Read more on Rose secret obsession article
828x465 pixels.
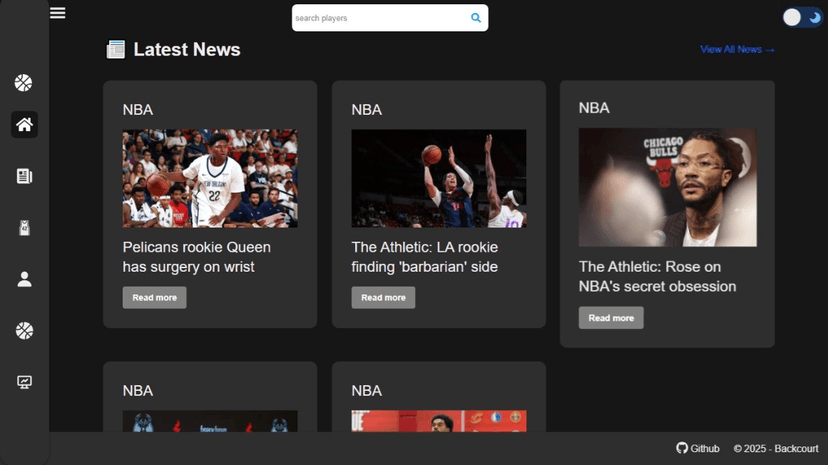611,318
